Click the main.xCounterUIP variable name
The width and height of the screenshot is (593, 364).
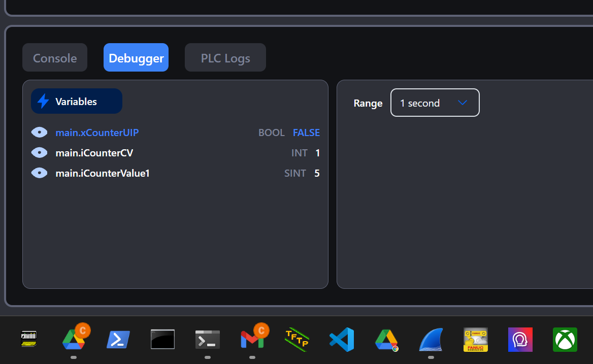point(97,133)
